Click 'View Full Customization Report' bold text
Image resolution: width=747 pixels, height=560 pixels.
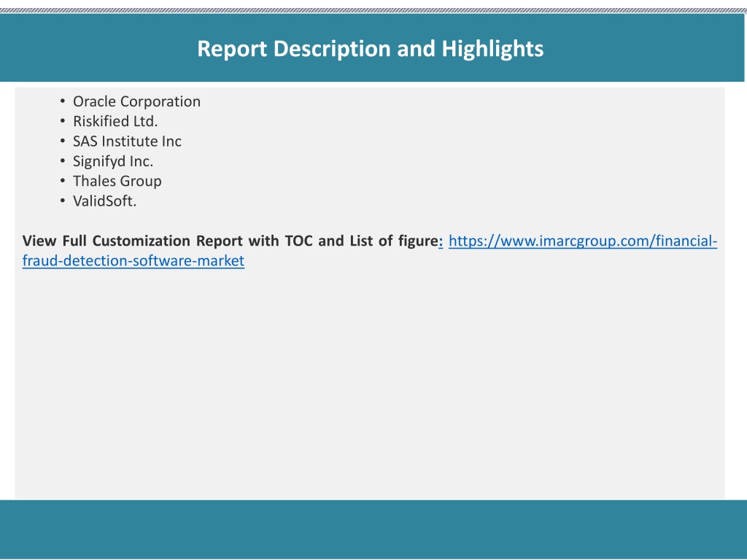pos(133,241)
